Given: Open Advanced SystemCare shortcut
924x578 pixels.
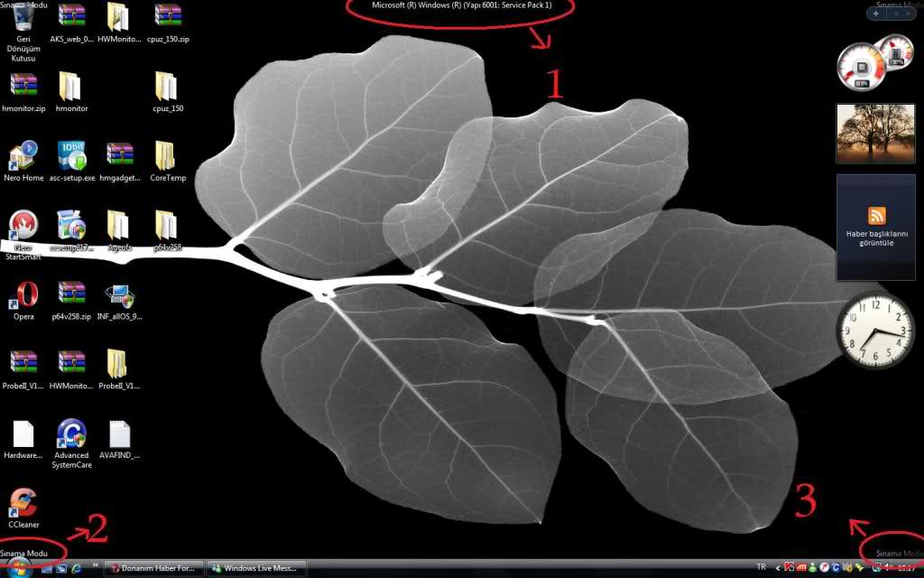Looking at the screenshot, I should click(x=72, y=434).
